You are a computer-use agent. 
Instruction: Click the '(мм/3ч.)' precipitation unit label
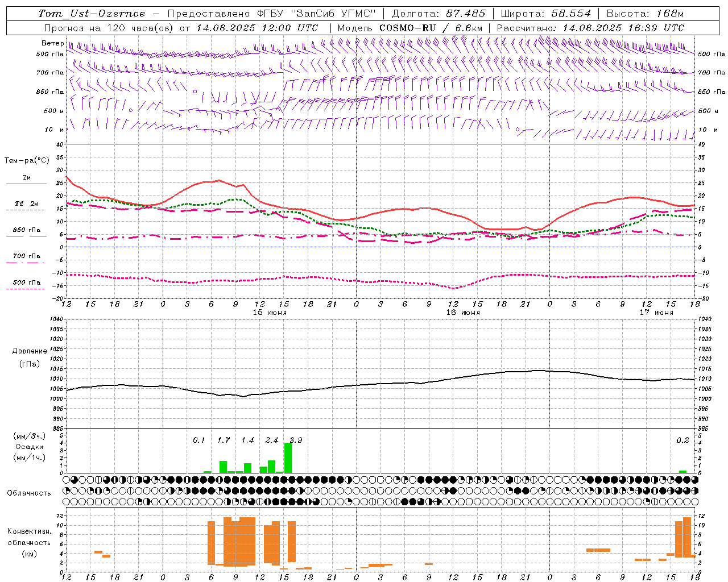click(x=30, y=436)
